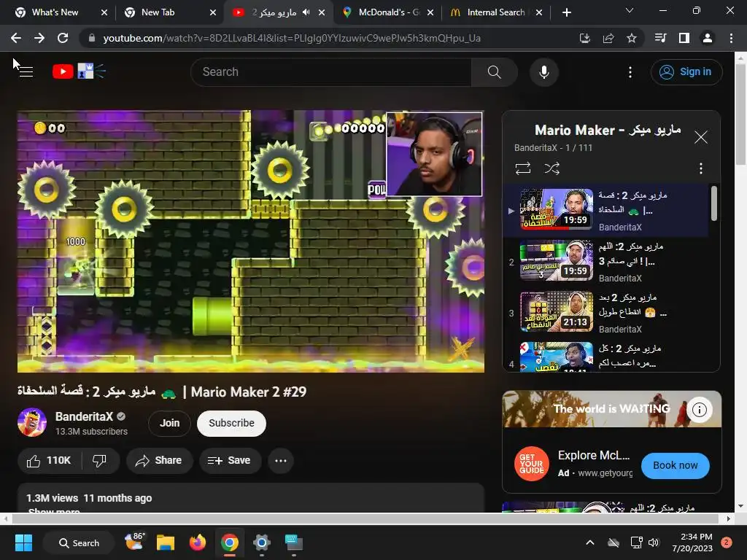This screenshot has width=747, height=560.
Task: Open YouTube settings three-dot menu
Action: coord(630,72)
